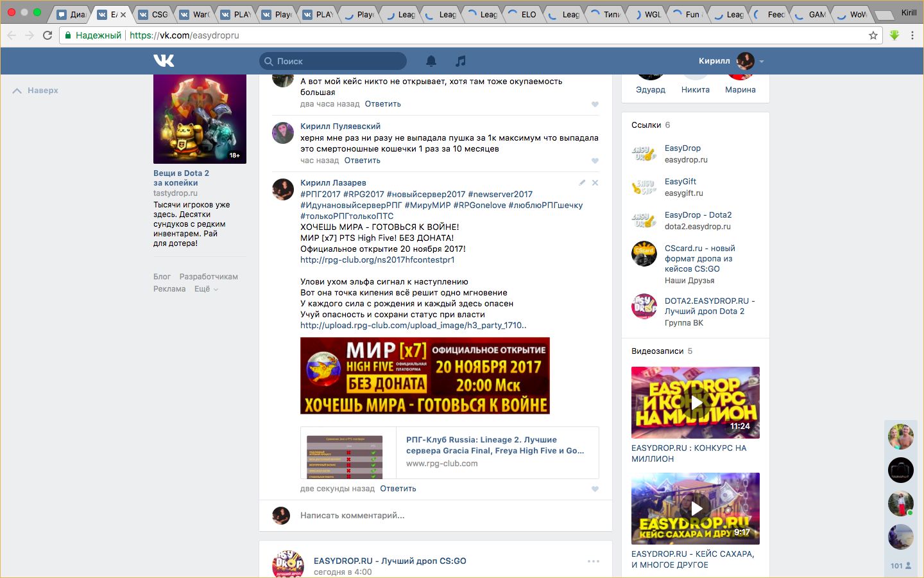Screen dimensions: 924x578
Task: Open the EasyDrop easydrop.ru link
Action: (683, 148)
